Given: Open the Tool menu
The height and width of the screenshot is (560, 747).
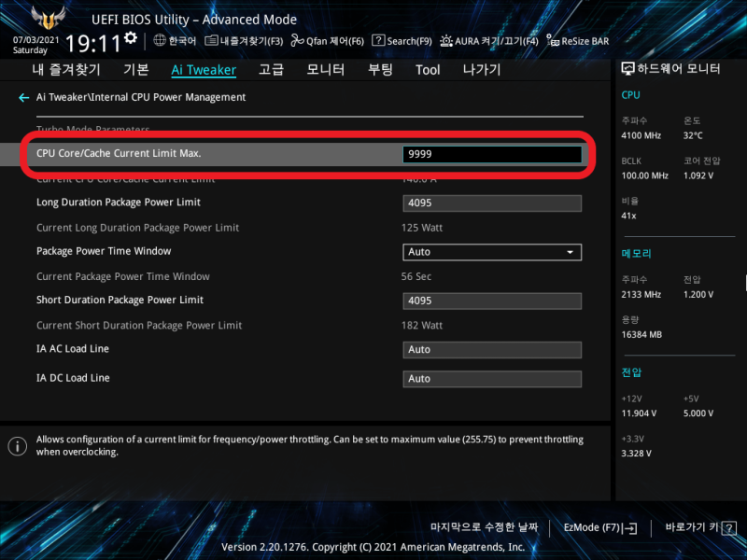Looking at the screenshot, I should tap(427, 69).
